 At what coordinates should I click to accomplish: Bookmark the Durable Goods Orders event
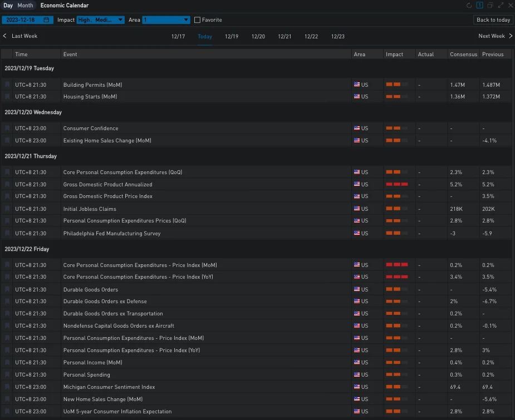point(7,290)
